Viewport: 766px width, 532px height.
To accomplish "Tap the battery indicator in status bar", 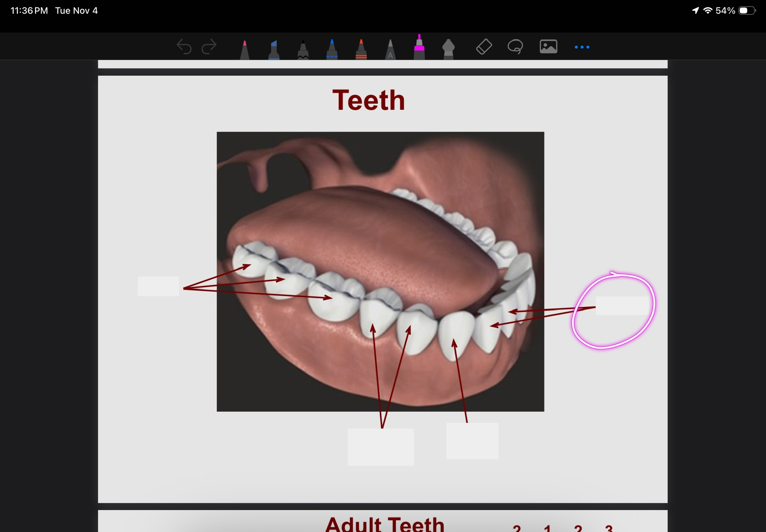I will coord(747,10).
